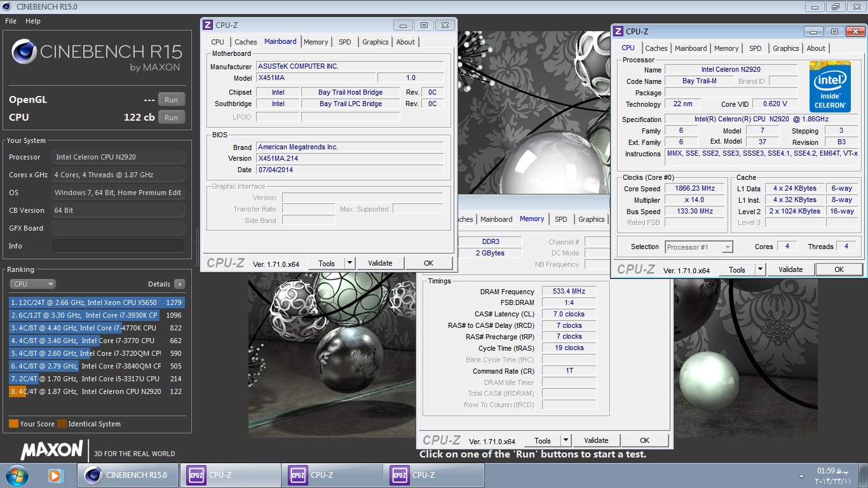
Task: Run the CPU benchmark
Action: (x=172, y=117)
